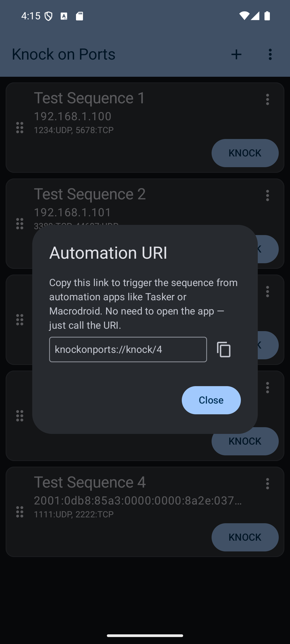Select the Test Sequence 1 title

[89, 98]
